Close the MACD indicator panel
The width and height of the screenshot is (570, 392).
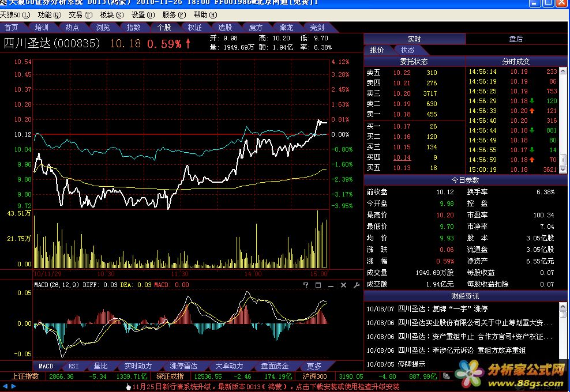click(x=343, y=285)
